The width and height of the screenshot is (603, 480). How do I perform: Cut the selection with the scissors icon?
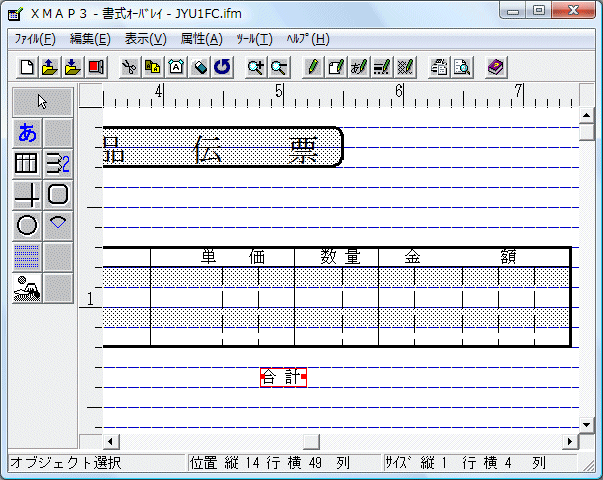pyautogui.click(x=130, y=67)
